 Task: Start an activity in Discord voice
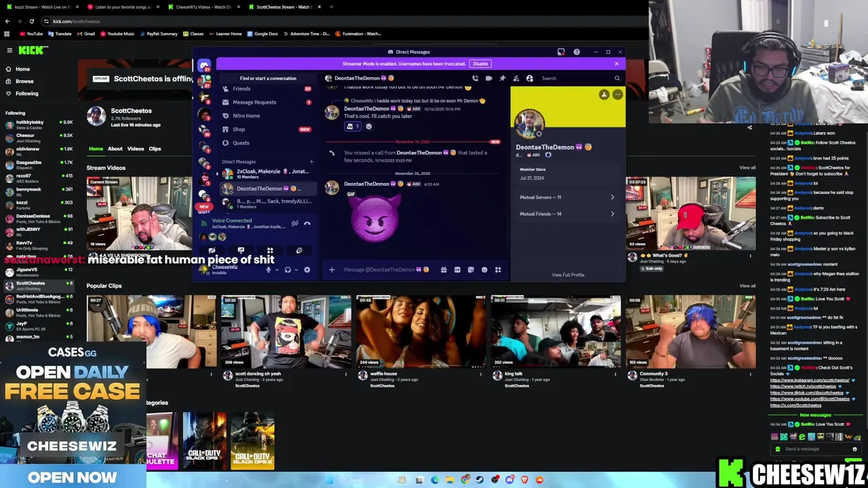point(270,251)
